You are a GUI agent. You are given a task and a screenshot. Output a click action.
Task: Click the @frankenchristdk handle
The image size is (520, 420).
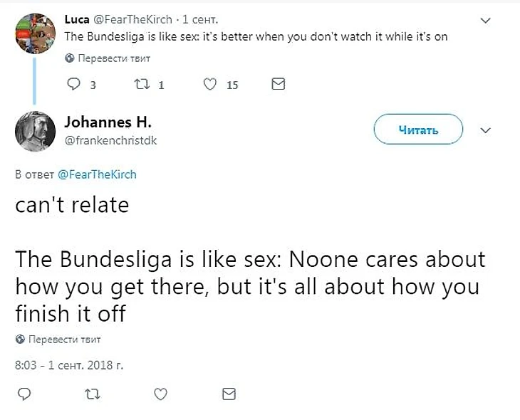coord(110,140)
